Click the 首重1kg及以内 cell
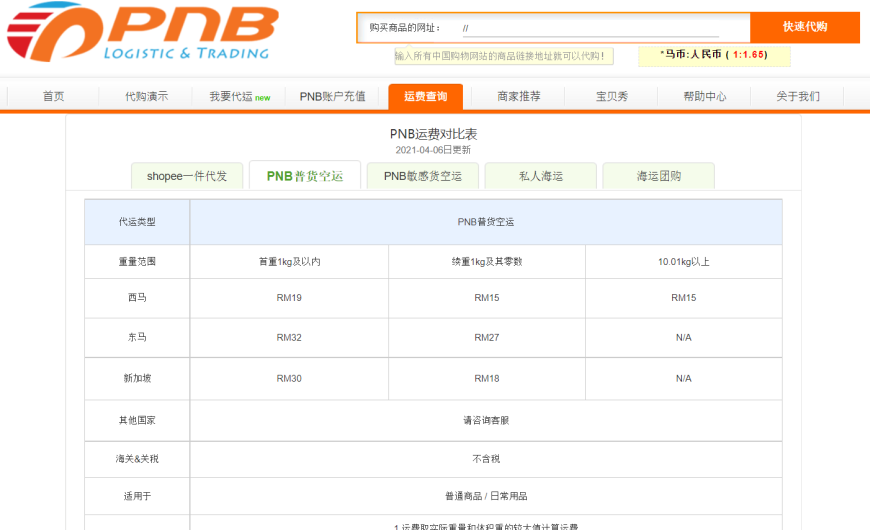Screen dimensions: 870x530 pos(289,261)
